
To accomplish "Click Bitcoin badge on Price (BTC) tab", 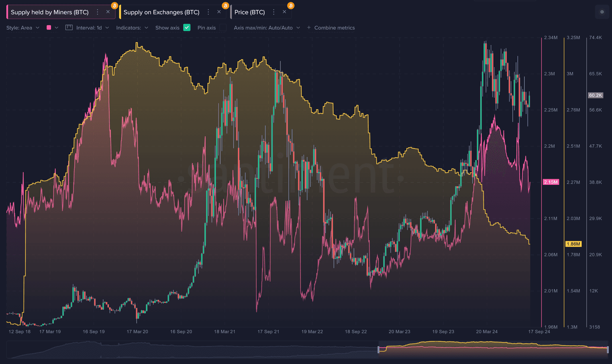I will click(290, 6).
